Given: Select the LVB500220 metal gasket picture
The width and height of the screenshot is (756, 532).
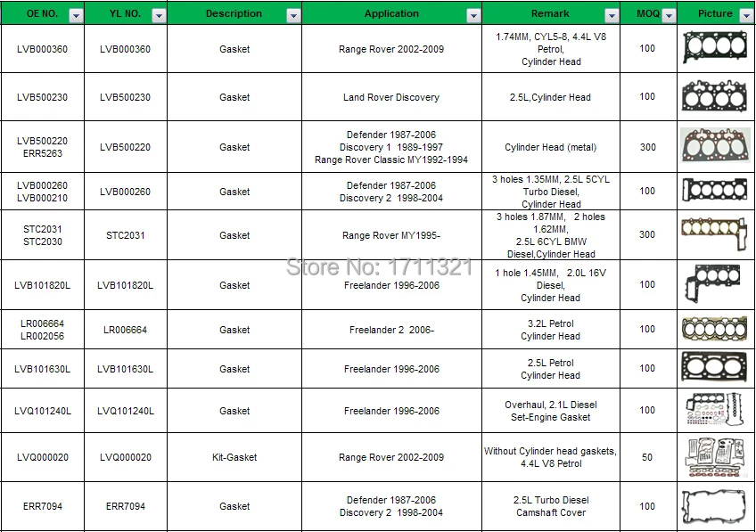Looking at the screenshot, I should point(715,145).
